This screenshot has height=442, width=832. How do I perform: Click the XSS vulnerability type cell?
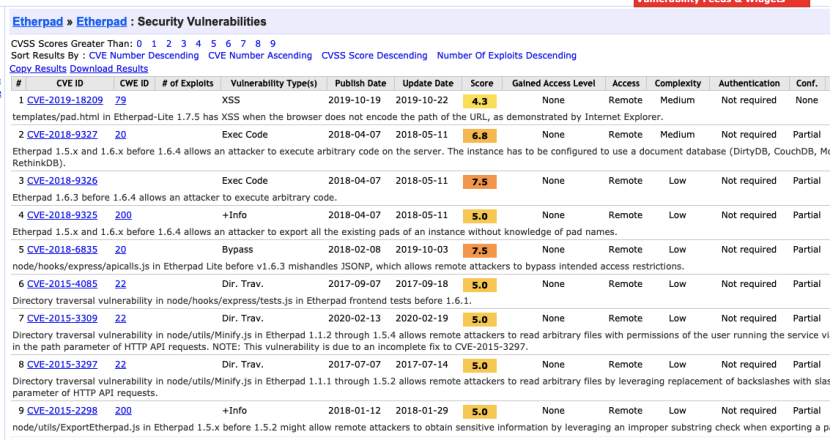(x=231, y=100)
